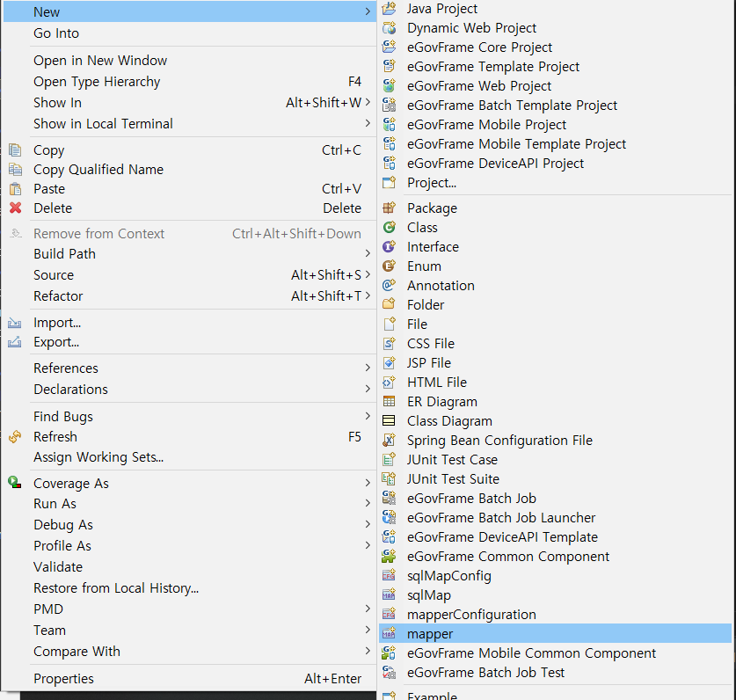Viewport: 736px width, 700px height.
Task: Open the Declarations submenu
Action: pyautogui.click(x=190, y=390)
